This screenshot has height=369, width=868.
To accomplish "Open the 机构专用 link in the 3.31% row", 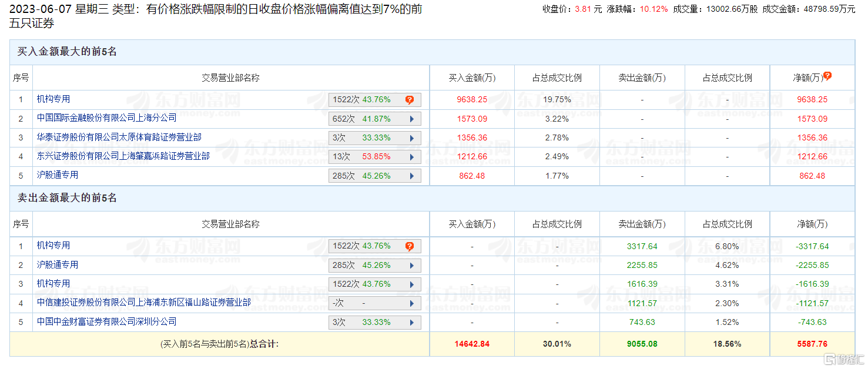I will pyautogui.click(x=53, y=284).
